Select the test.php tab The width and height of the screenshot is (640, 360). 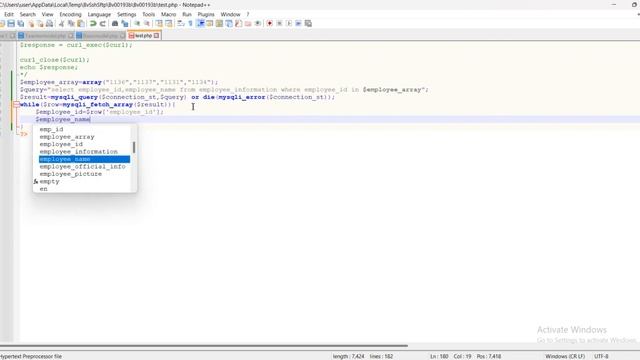[143, 36]
